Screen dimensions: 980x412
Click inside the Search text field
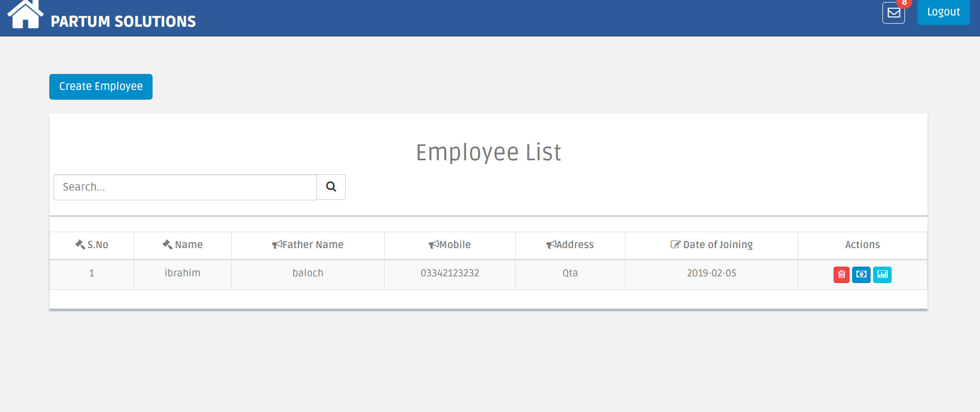click(185, 187)
